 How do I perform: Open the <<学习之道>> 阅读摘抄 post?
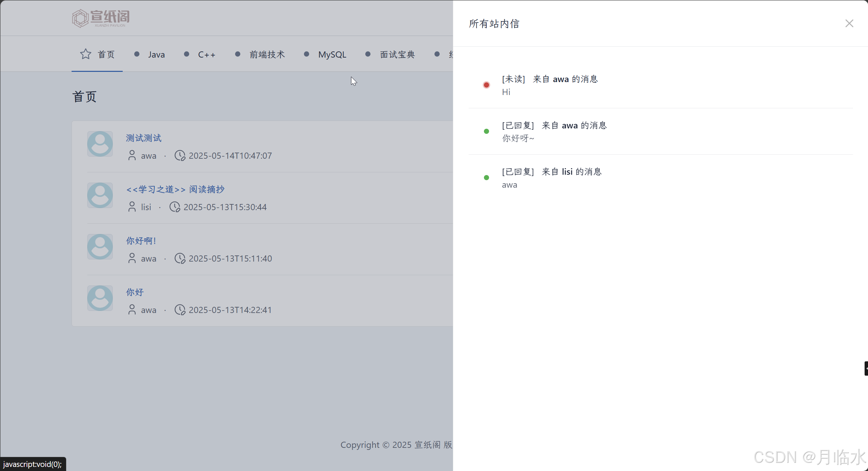175,189
